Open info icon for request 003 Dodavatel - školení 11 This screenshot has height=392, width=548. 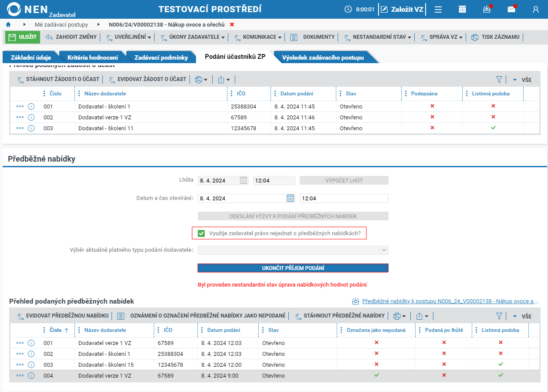point(31,128)
